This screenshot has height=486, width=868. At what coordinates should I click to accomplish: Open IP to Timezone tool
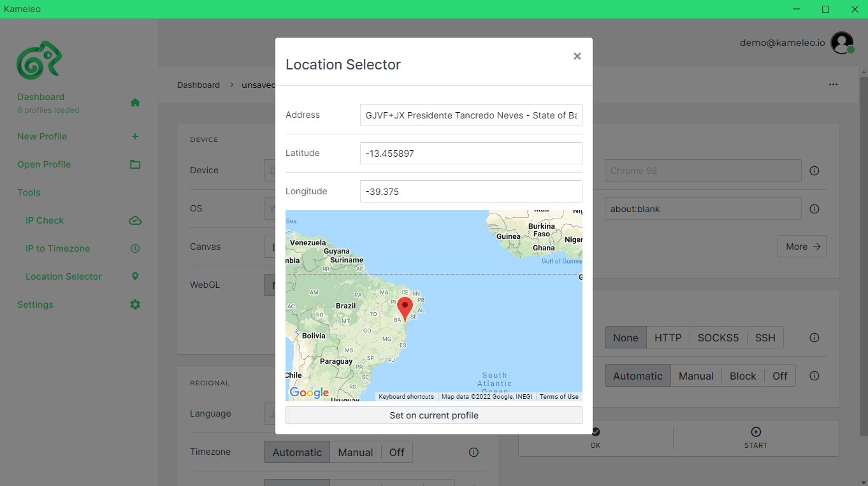pyautogui.click(x=57, y=248)
